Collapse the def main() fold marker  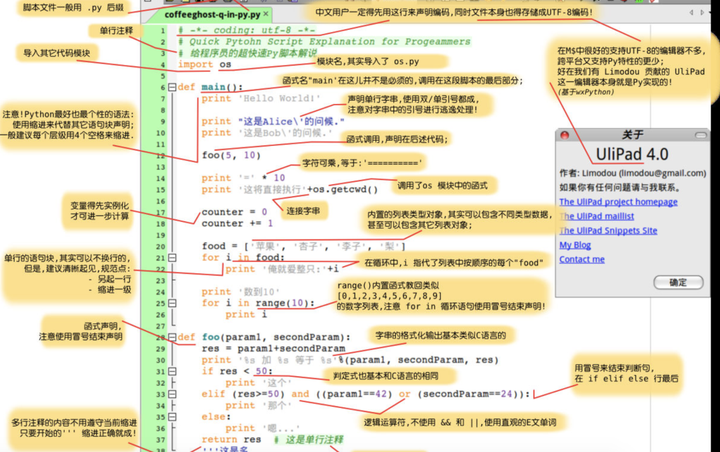(x=172, y=87)
